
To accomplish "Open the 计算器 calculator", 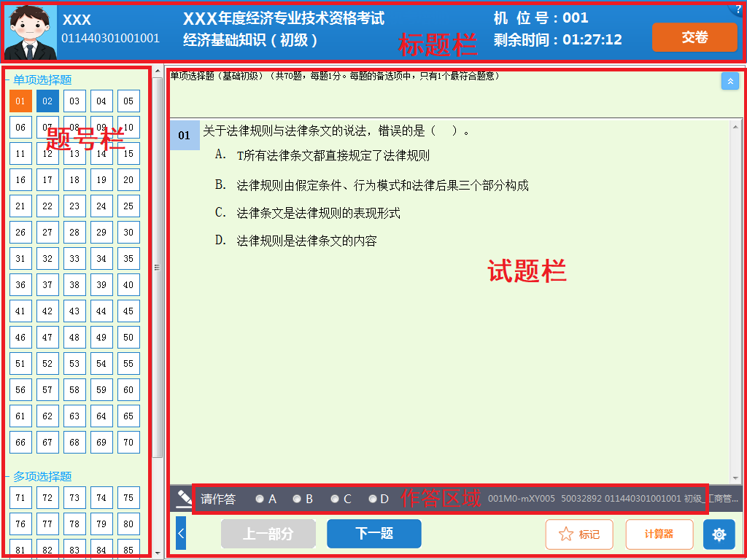I will click(x=659, y=534).
